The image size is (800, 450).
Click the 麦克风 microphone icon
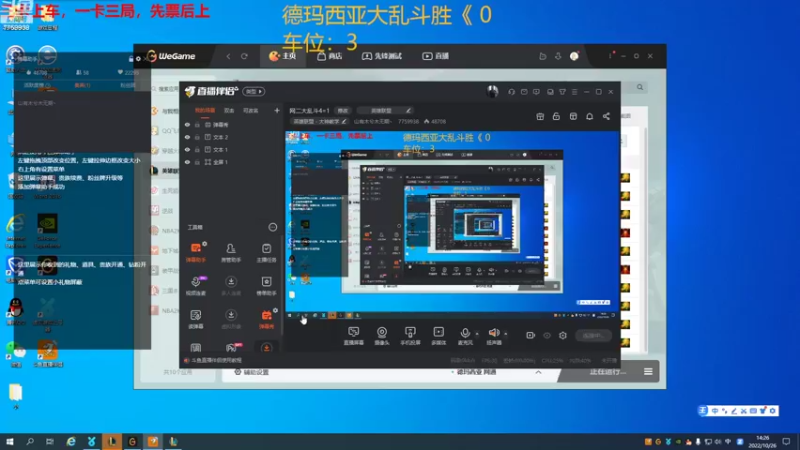[x=465, y=333]
